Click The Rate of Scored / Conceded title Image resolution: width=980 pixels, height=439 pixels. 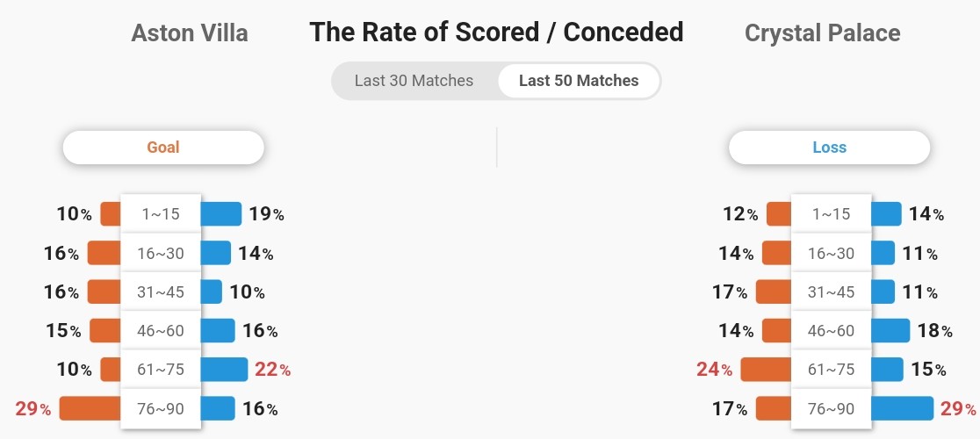(496, 33)
